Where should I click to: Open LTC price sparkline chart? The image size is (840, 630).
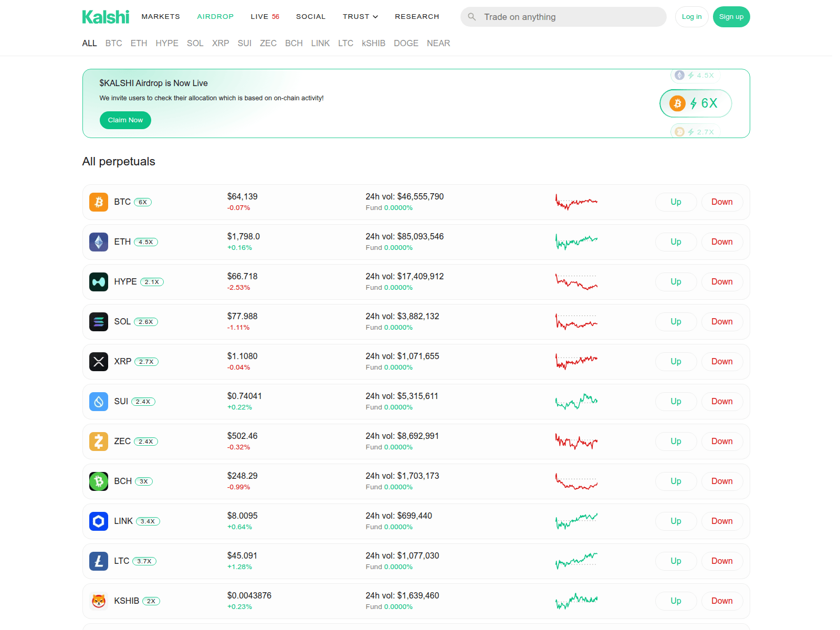tap(576, 561)
